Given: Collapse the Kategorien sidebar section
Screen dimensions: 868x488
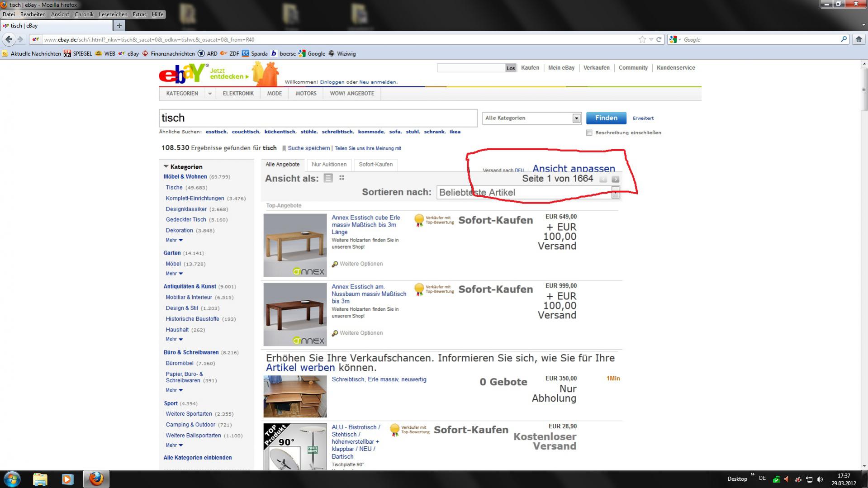Looking at the screenshot, I should tap(166, 166).
